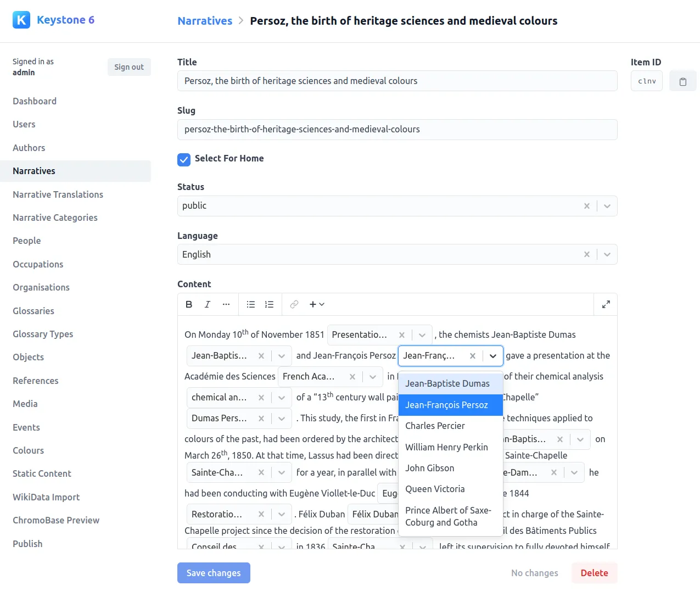
Task: Insert a numbered list
Action: 269,304
